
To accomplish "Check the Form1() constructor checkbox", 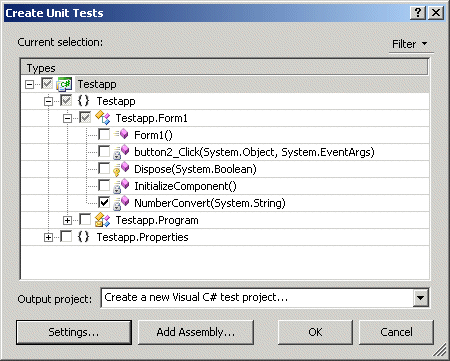I will click(104, 134).
